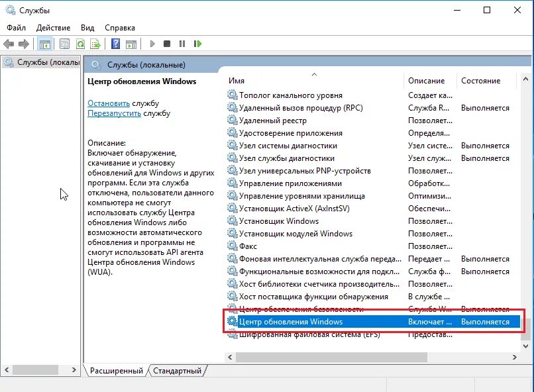Click Выполняется status of Узел системы диагностики

pos(485,146)
